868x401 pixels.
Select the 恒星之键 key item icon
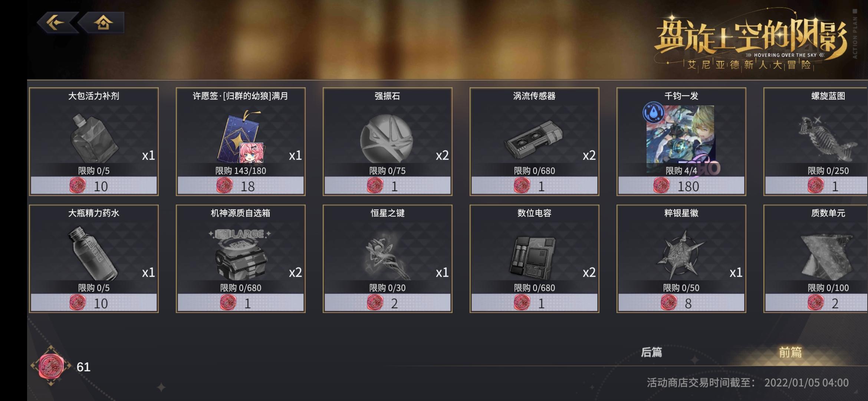point(387,254)
